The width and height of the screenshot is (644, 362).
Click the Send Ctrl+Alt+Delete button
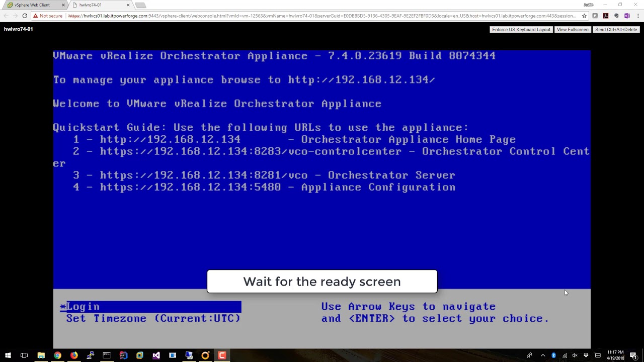click(616, 30)
